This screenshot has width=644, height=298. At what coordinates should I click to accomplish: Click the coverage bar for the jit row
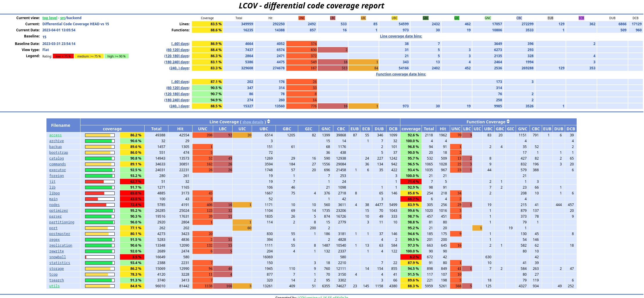pyautogui.click(x=100, y=182)
